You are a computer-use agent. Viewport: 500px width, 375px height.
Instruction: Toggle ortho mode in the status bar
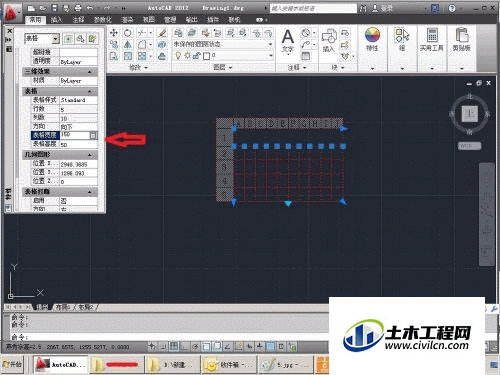coord(185,347)
